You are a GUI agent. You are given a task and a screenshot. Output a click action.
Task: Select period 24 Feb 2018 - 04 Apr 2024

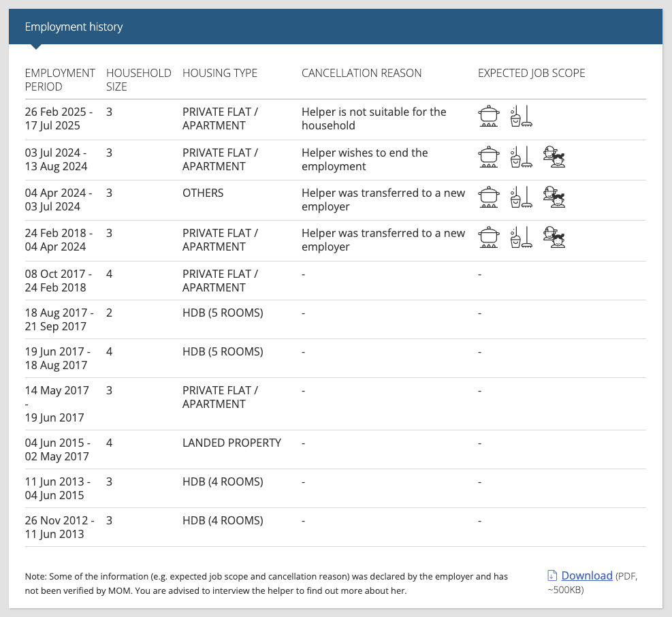coord(59,240)
